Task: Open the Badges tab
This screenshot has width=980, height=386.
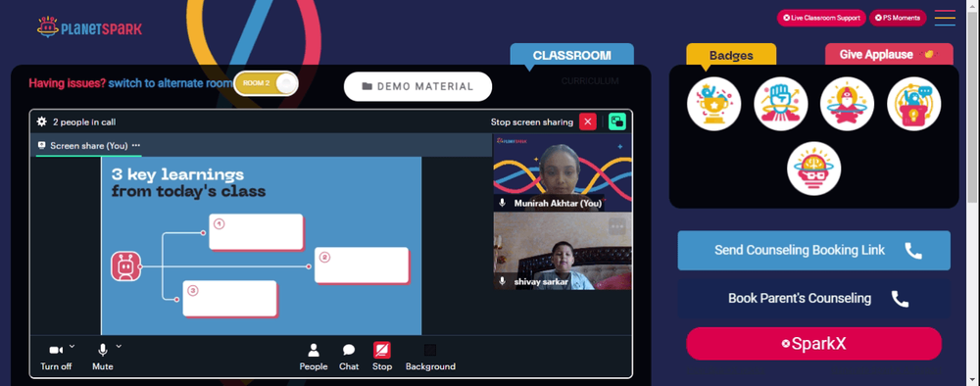Action: point(731,55)
